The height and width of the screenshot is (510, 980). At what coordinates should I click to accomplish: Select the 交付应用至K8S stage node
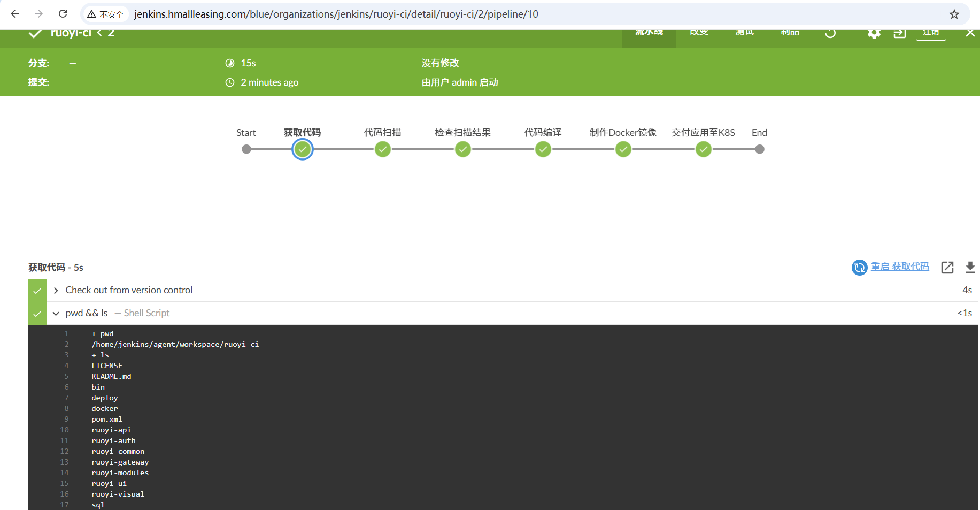point(703,149)
